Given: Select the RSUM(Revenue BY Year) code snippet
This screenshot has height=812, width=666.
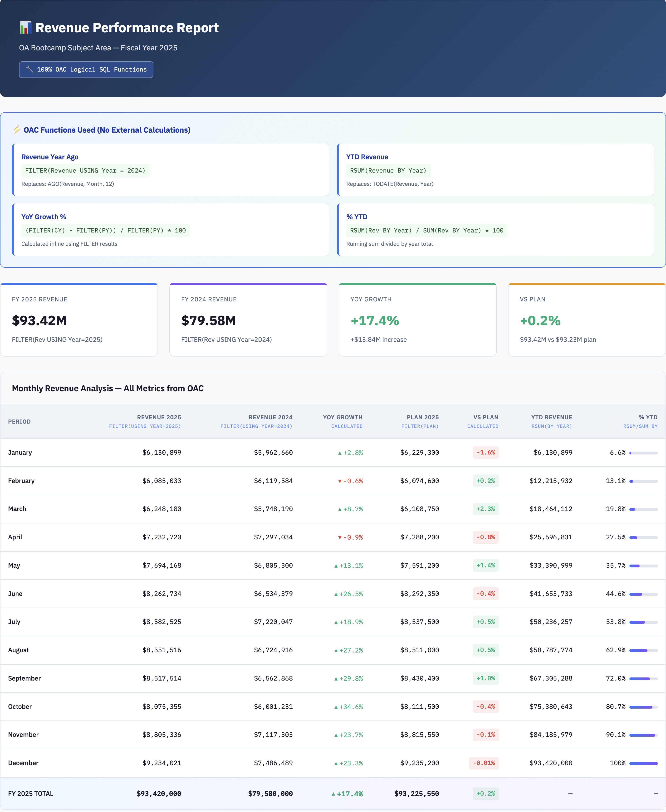Looking at the screenshot, I should 389,171.
